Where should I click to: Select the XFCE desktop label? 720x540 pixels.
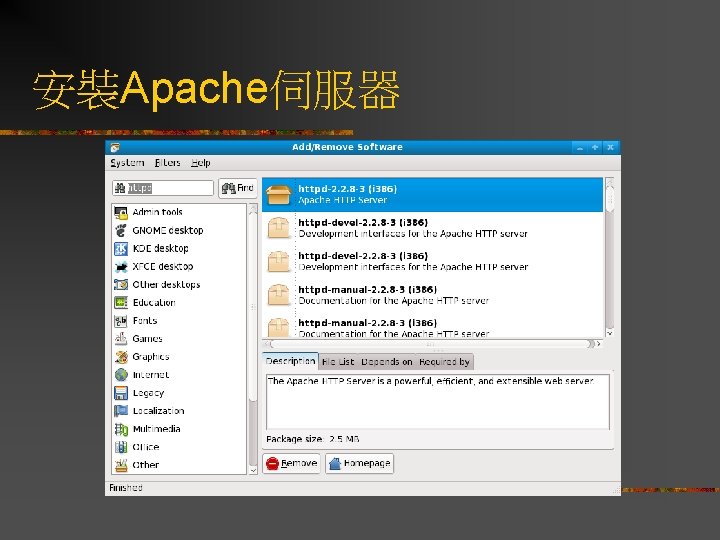(x=163, y=266)
